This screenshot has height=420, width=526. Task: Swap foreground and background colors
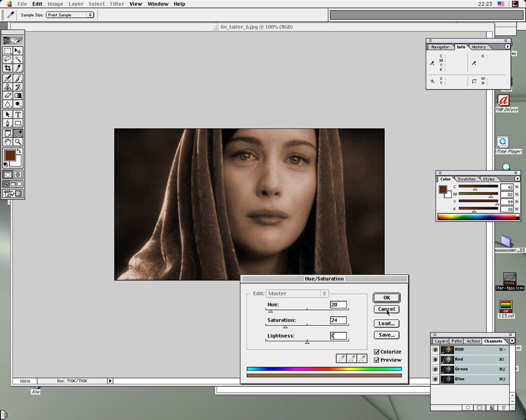point(19,152)
